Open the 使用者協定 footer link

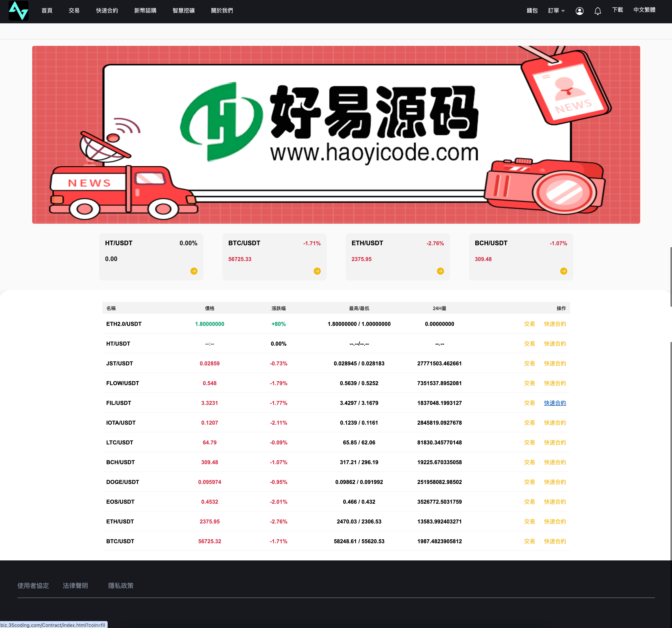33,586
